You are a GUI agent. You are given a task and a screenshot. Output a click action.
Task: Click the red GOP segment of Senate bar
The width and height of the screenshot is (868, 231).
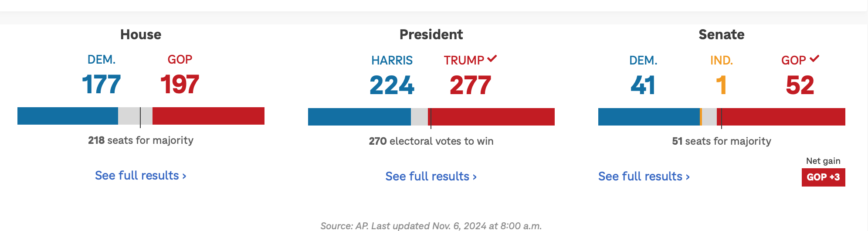pos(783,117)
